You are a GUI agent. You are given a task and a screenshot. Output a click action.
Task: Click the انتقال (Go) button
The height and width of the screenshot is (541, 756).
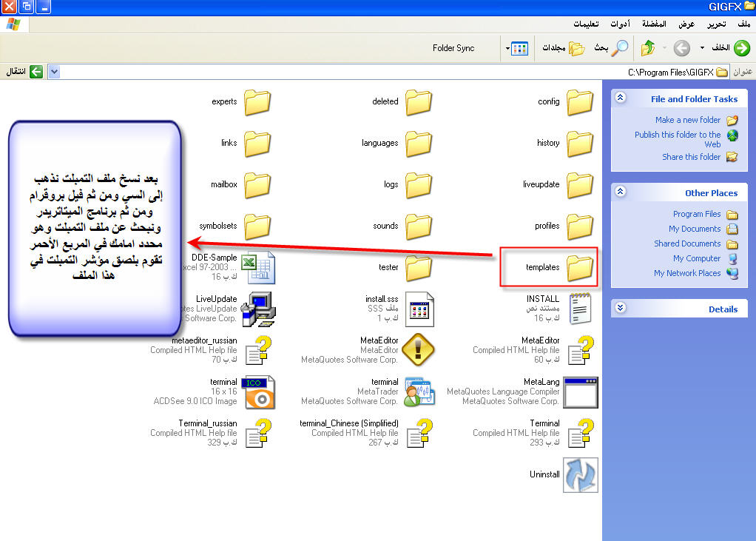tap(24, 72)
